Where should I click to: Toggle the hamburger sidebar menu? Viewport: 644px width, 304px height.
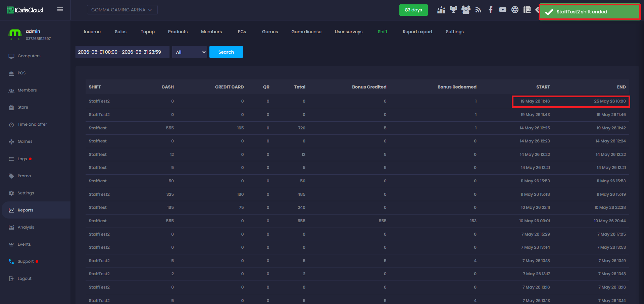point(60,9)
